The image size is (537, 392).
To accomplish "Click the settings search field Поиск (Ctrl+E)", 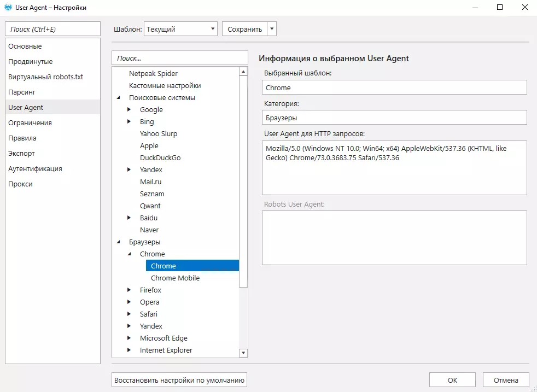I will click(52, 29).
